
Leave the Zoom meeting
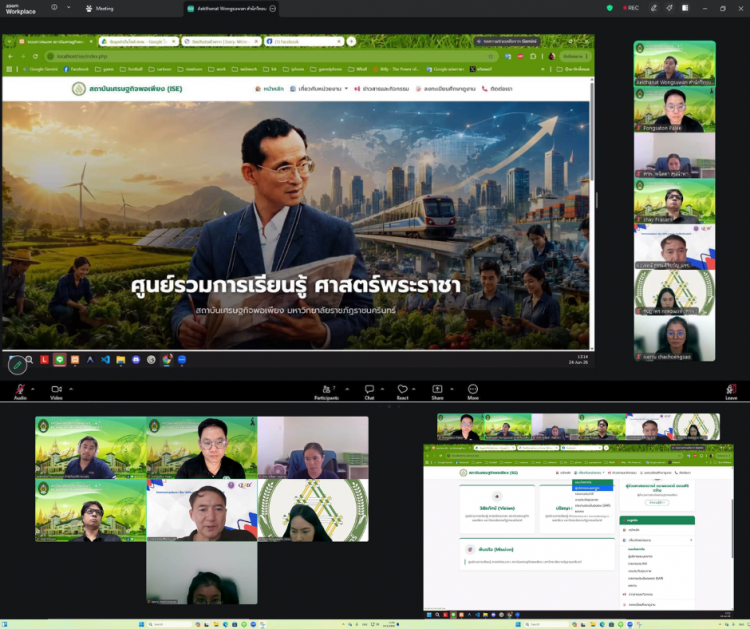coord(731,391)
